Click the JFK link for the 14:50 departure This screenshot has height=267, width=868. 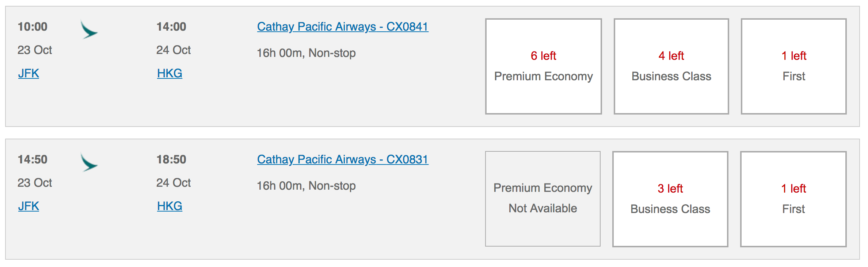click(28, 206)
